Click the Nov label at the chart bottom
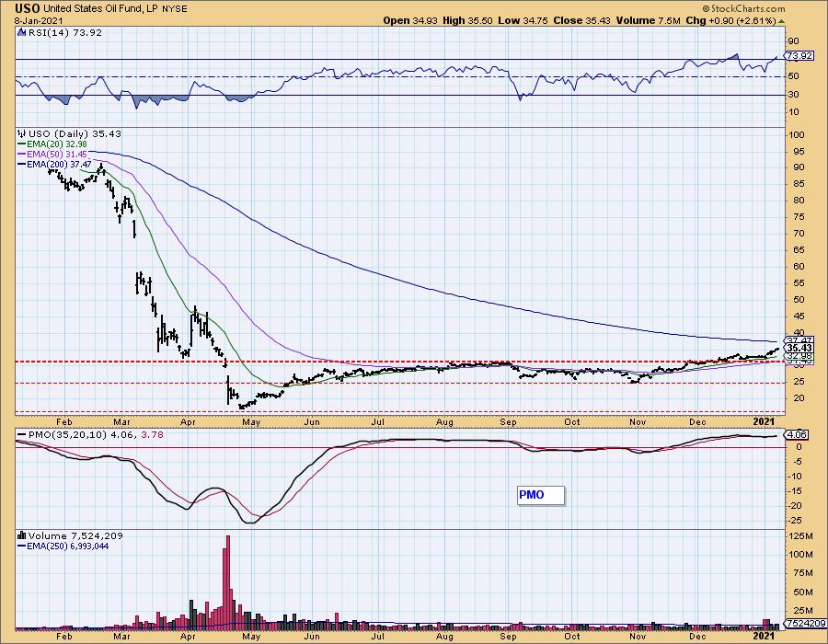The image size is (828, 644). pos(638,636)
